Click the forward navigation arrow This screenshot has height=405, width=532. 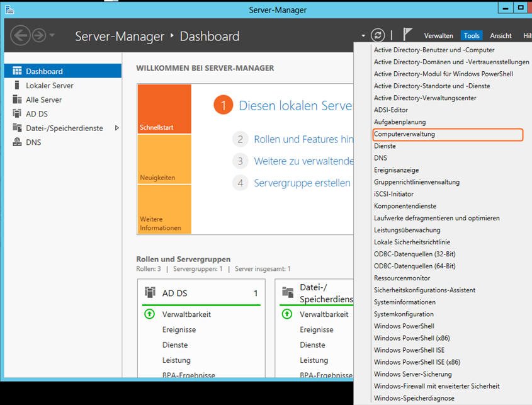coord(39,35)
